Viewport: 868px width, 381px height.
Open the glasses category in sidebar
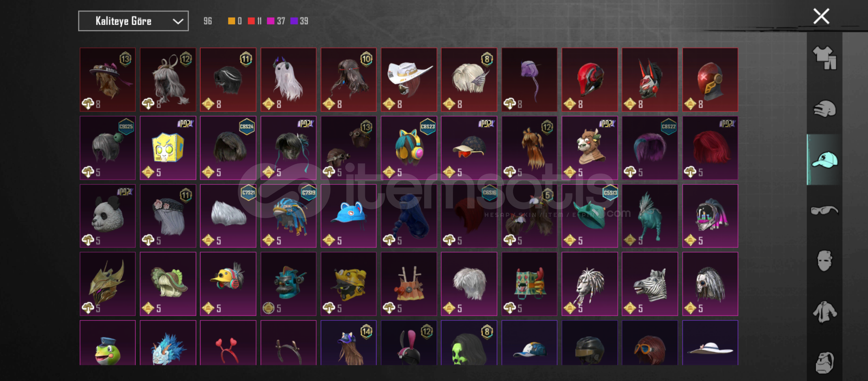[x=825, y=211]
